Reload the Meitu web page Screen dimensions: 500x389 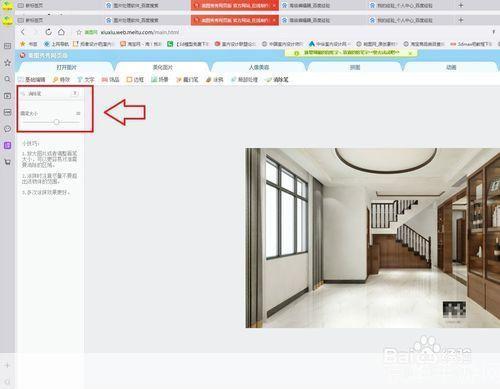[48, 32]
